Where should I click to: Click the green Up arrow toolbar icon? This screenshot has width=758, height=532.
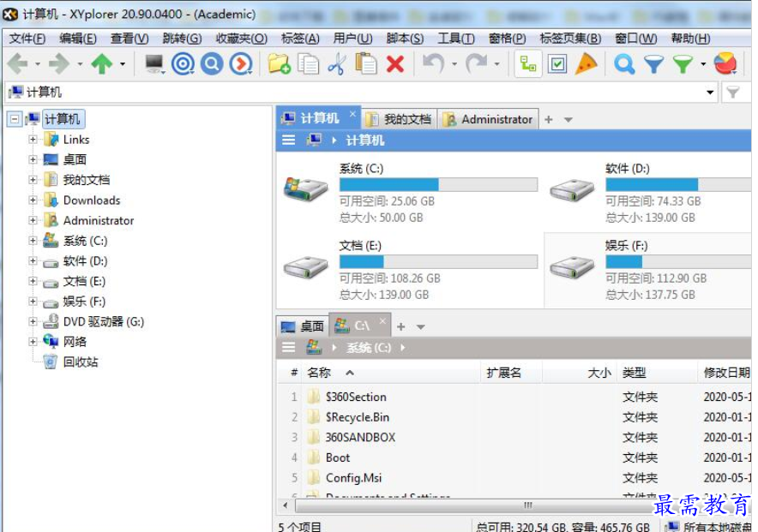[x=102, y=64]
